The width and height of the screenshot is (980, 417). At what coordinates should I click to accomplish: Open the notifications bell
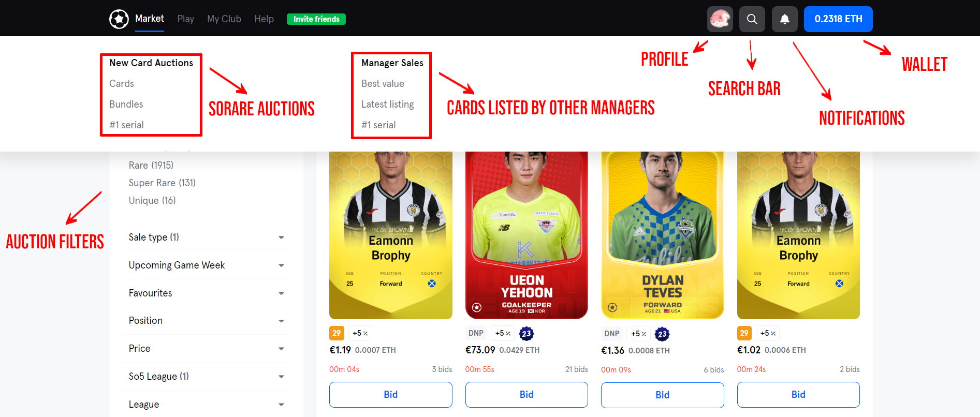(x=784, y=19)
